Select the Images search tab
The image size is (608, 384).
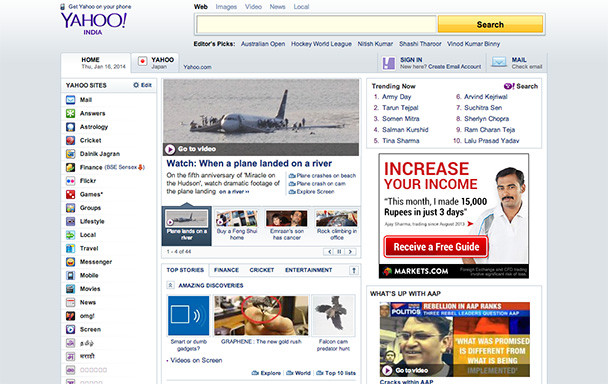[x=226, y=7]
